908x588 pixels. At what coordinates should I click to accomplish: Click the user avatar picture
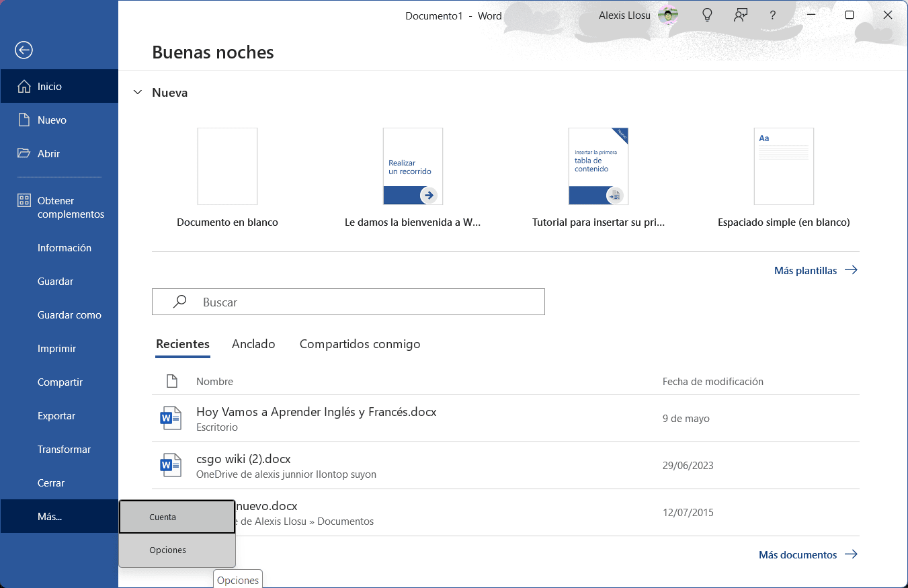click(667, 15)
